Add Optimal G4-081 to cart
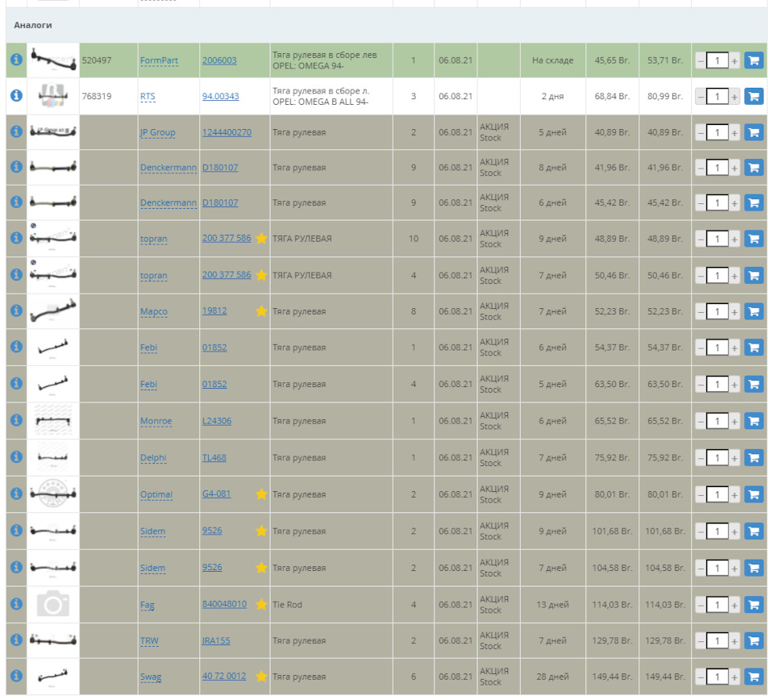 [754, 494]
